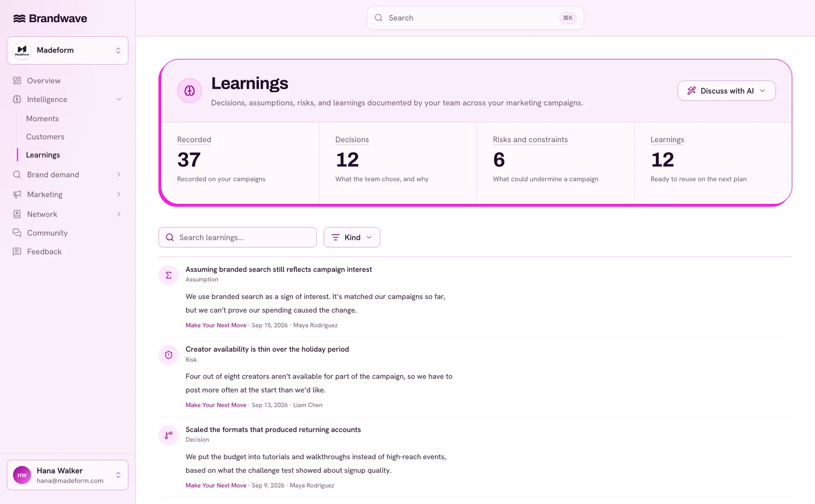
Task: Click the Intelligence brain icon in the sidebar
Action: (x=17, y=99)
